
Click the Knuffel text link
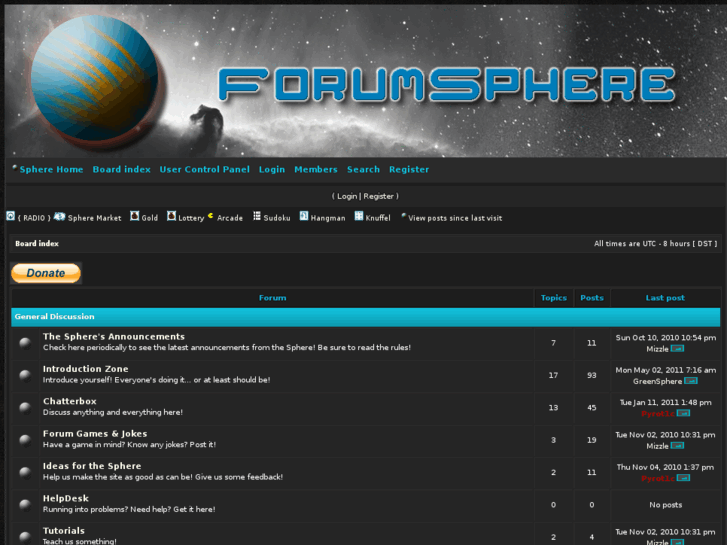click(378, 218)
